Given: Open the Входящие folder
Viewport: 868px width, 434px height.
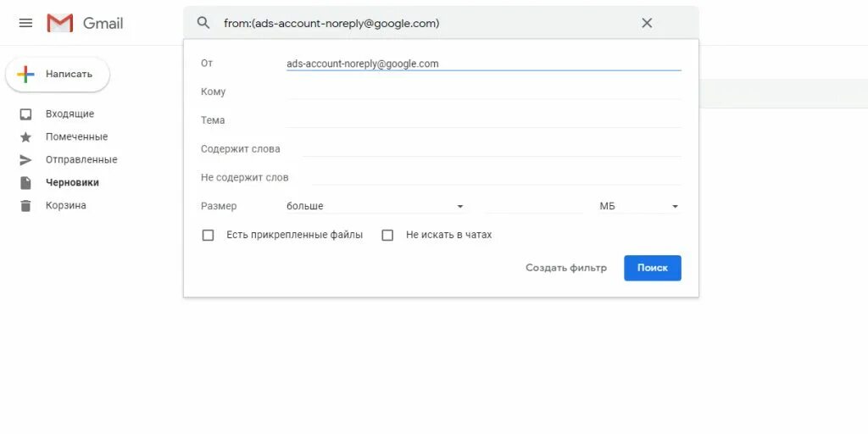Looking at the screenshot, I should click(70, 114).
